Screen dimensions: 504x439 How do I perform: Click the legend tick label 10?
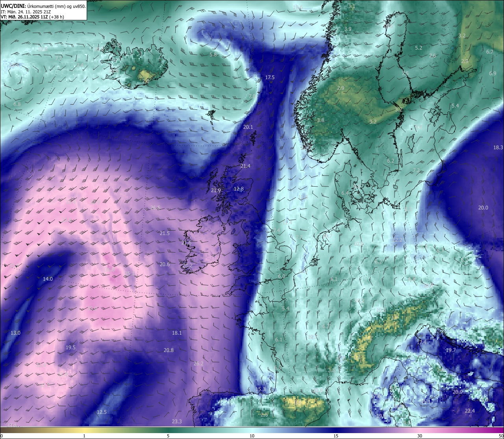[x=252, y=436]
